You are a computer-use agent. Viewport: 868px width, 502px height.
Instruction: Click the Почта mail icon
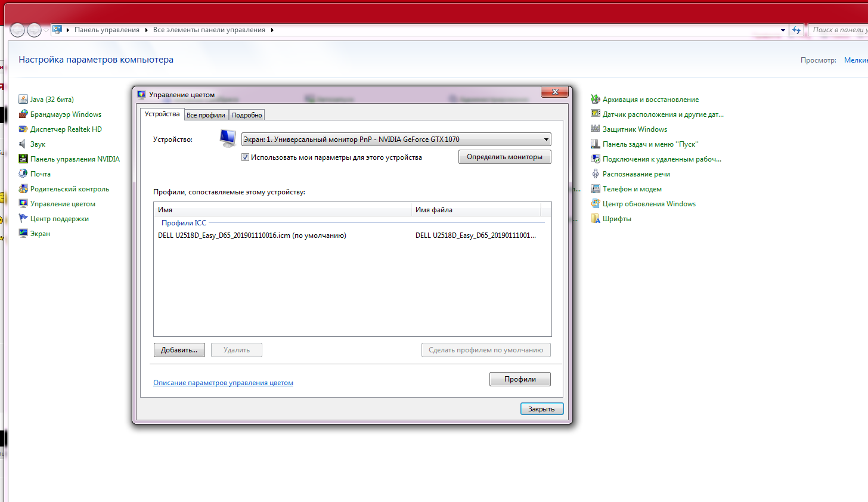pyautogui.click(x=23, y=174)
